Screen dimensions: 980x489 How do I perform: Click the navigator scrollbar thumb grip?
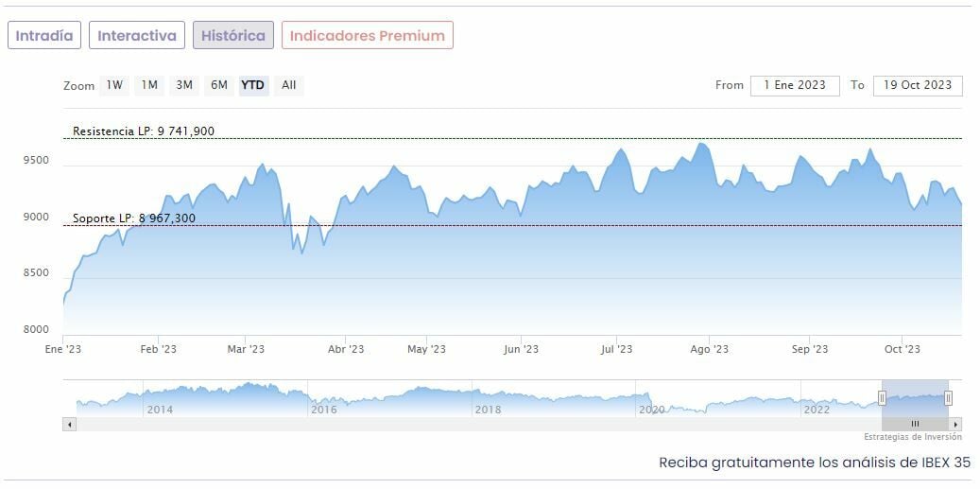pos(915,424)
